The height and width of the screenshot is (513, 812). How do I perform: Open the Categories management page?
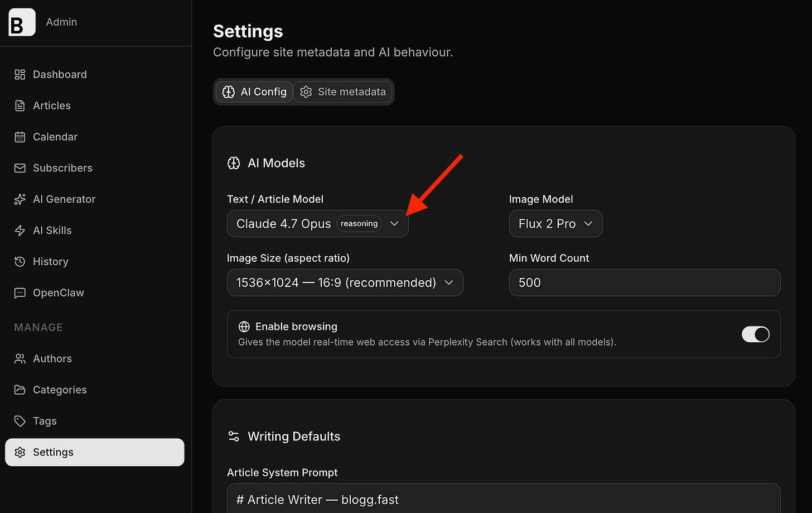[95, 390]
